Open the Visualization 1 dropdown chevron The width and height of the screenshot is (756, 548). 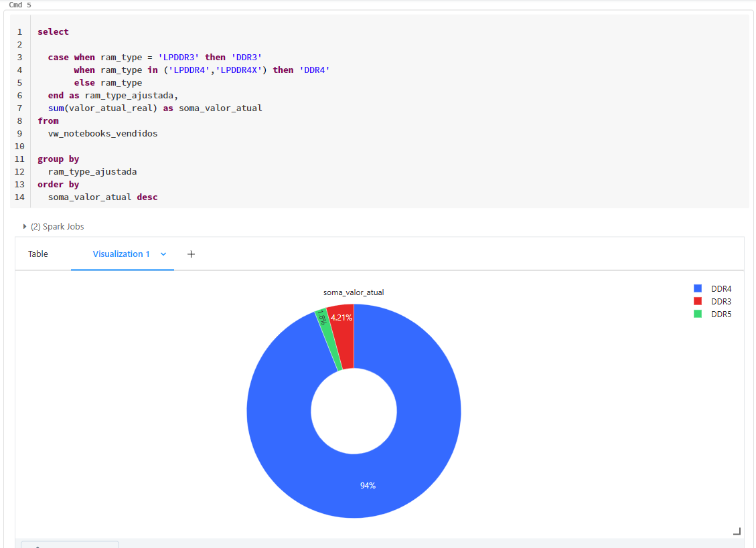point(163,254)
